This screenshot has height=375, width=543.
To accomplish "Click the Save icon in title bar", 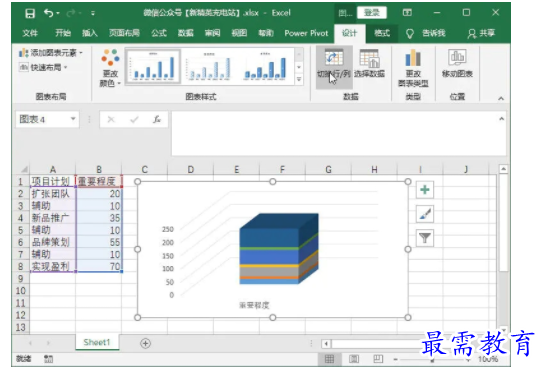I will coord(30,13).
